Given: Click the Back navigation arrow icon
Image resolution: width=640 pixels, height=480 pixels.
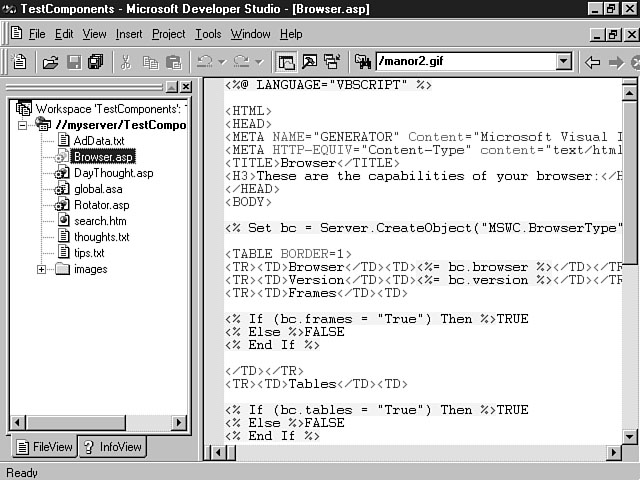Looking at the screenshot, I should (592, 62).
